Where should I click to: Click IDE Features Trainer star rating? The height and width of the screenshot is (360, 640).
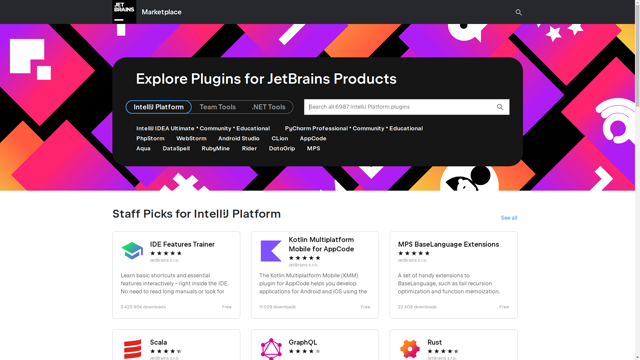166,253
